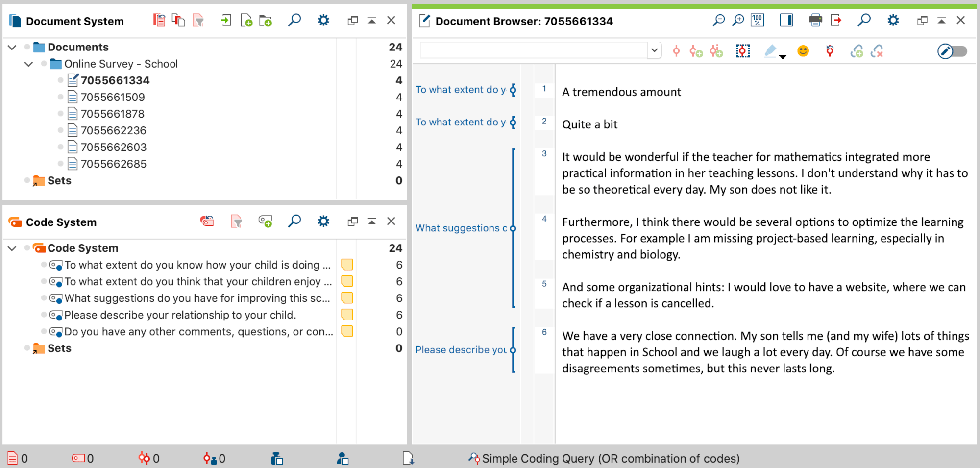Toggle Edit Mode switch
Screen dimensions: 980x468
click(952, 51)
